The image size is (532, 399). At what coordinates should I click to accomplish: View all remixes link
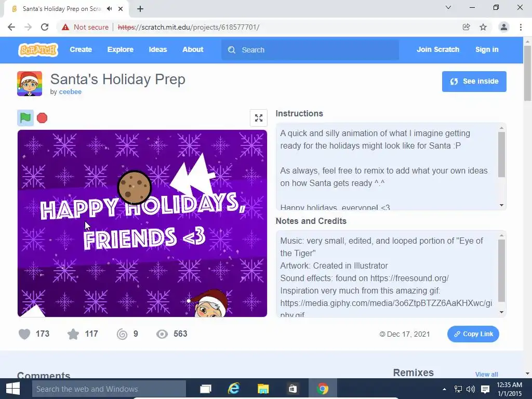click(x=486, y=374)
